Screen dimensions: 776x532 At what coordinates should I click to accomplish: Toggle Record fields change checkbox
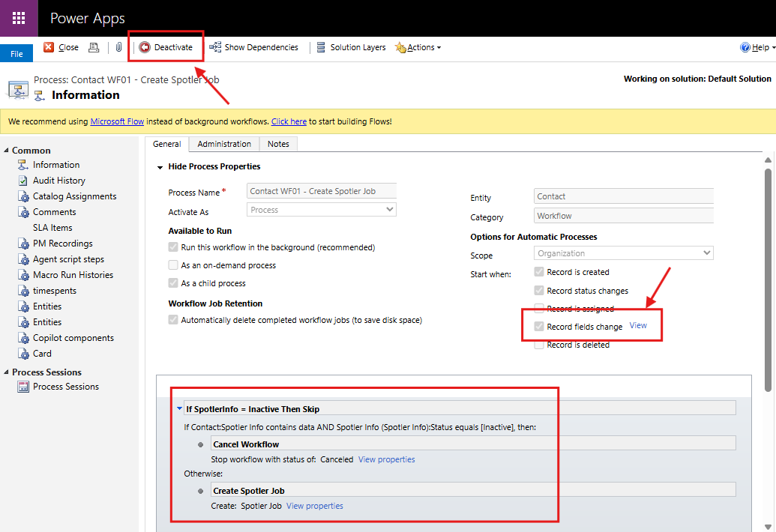point(539,327)
